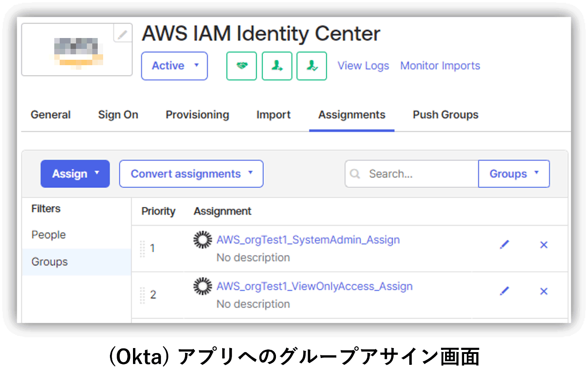Open the Monitor Imports link
This screenshot has height=382, width=588.
click(x=440, y=66)
